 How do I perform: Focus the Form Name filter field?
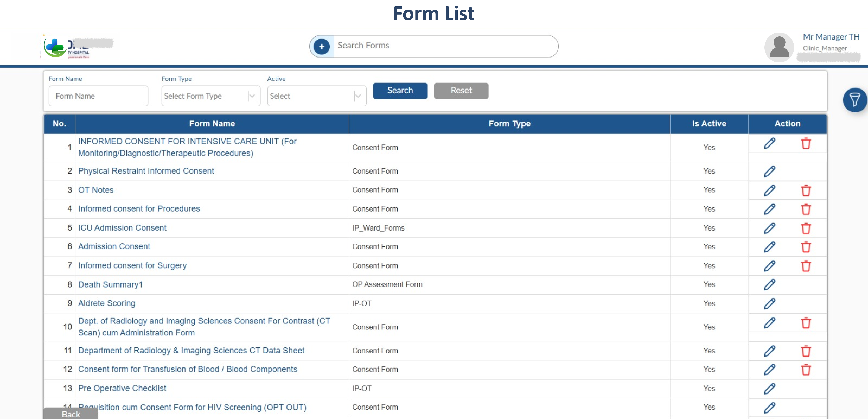tap(98, 96)
